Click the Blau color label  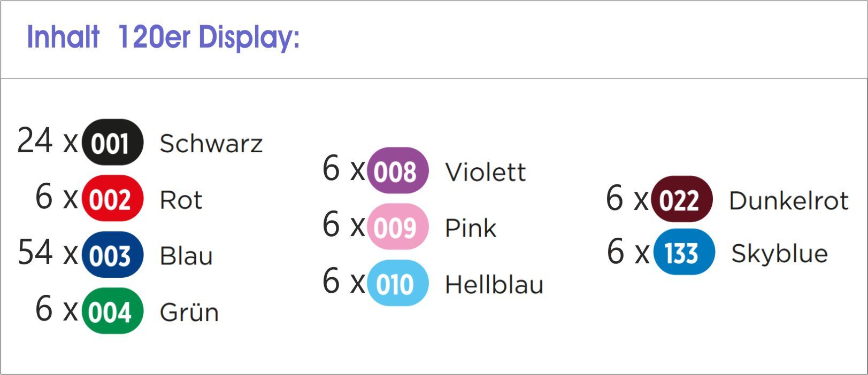click(186, 256)
